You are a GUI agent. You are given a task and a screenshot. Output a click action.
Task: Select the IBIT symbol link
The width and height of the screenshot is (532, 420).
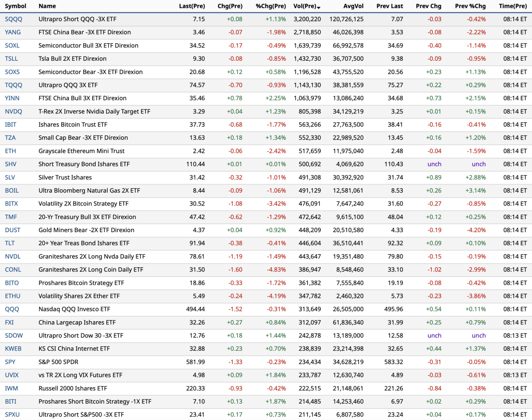[12, 124]
